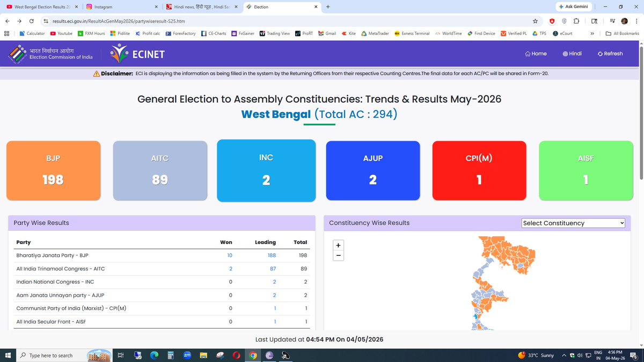Screen dimensions: 644x362
Task: Open the Kite bookmark
Action: [349, 33]
